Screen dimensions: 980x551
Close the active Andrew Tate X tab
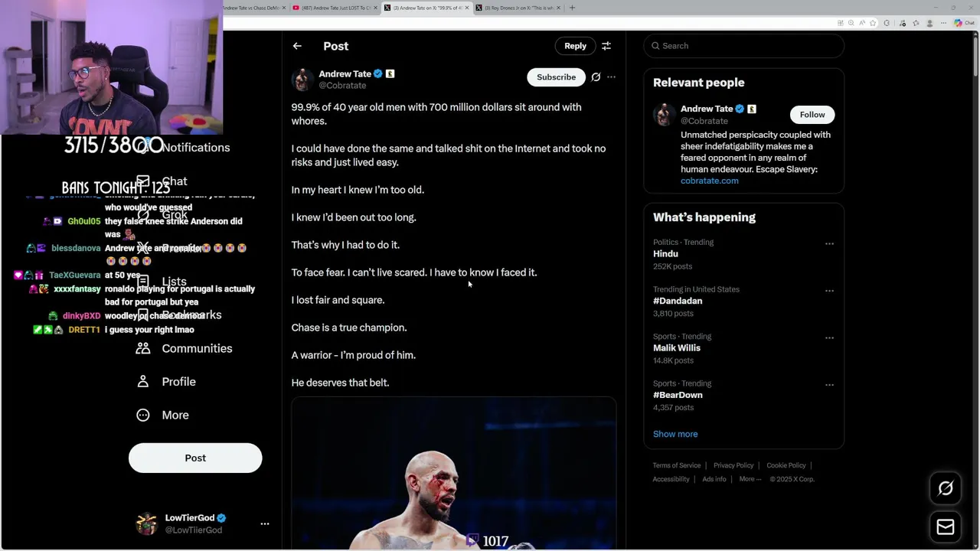(467, 8)
